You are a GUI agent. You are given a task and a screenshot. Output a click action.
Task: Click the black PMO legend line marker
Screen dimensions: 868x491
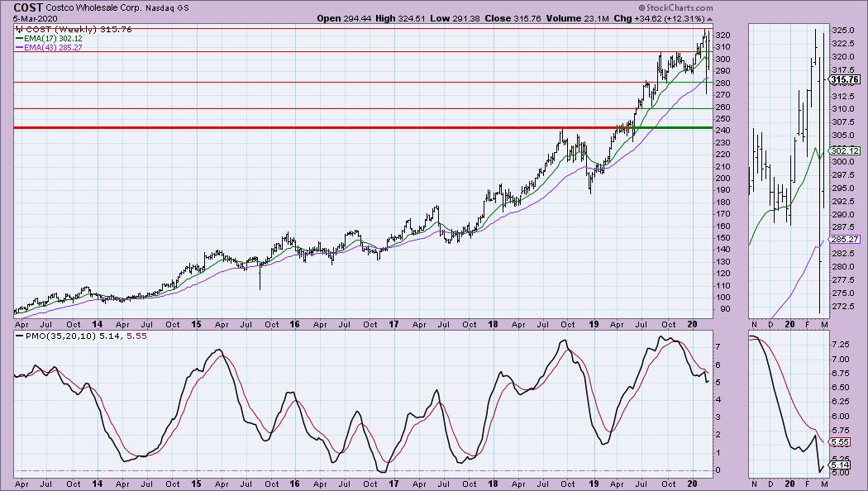point(20,336)
